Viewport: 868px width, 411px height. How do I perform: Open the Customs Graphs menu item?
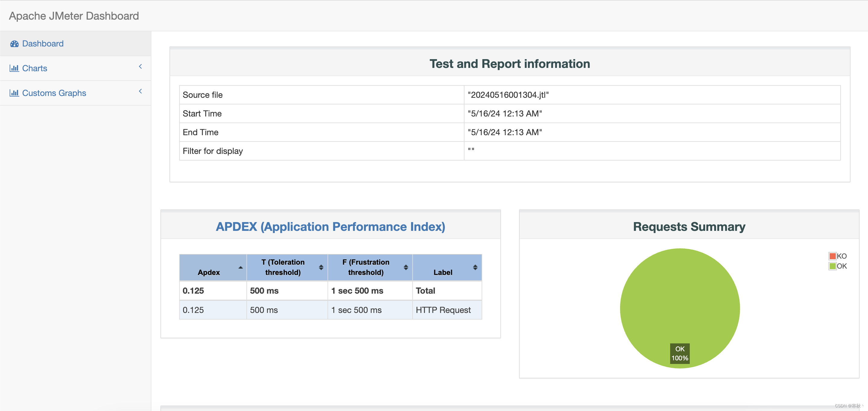click(54, 93)
